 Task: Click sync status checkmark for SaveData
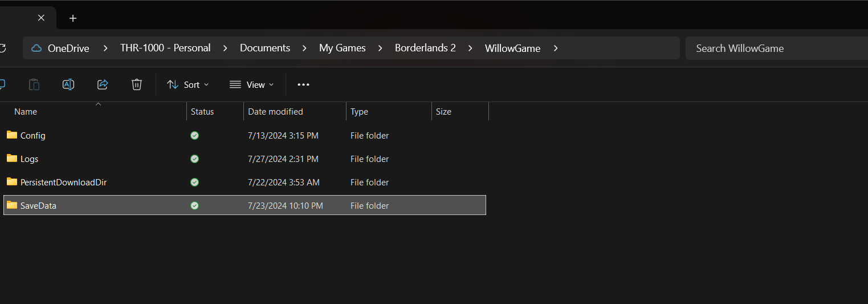(195, 206)
